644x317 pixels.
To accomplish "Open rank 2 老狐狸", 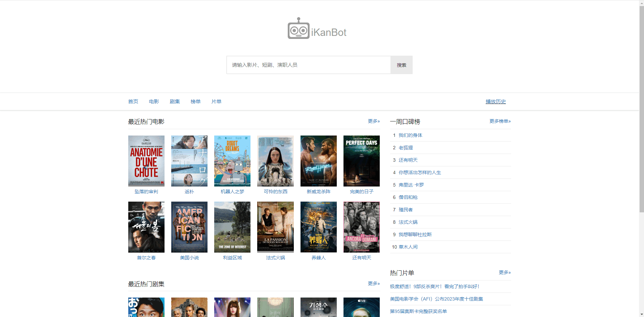I will click(x=406, y=148).
